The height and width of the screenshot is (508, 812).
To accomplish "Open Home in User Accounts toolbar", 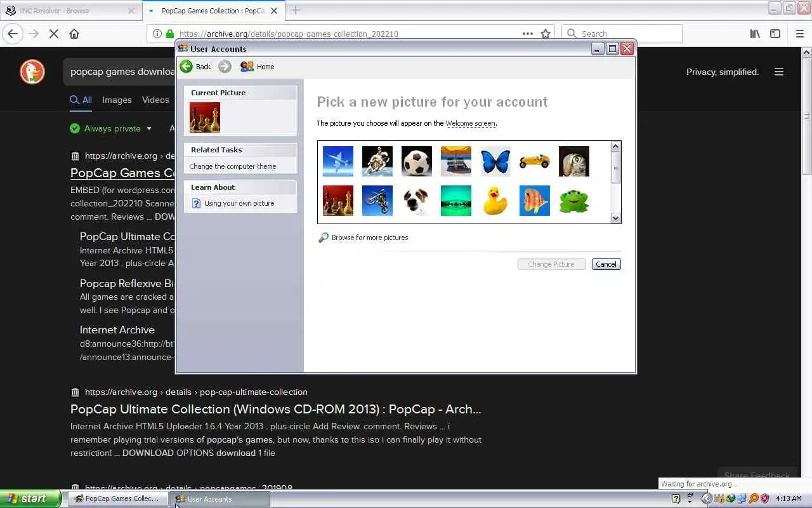I will (257, 67).
